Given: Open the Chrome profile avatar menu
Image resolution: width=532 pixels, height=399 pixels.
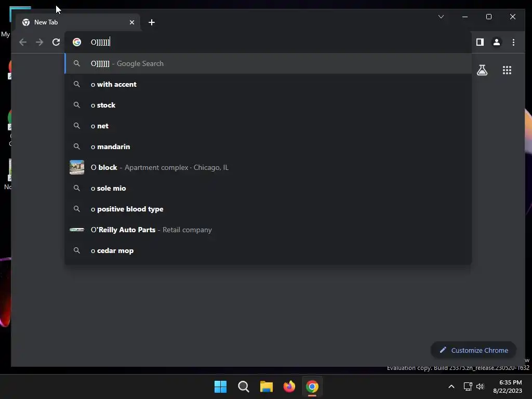Looking at the screenshot, I should tap(496, 42).
